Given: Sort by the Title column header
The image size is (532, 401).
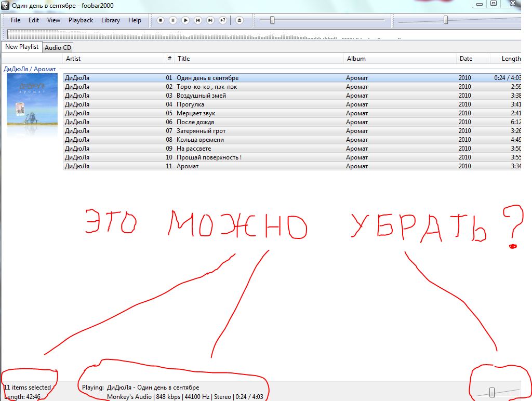Looking at the screenshot, I should click(259, 59).
